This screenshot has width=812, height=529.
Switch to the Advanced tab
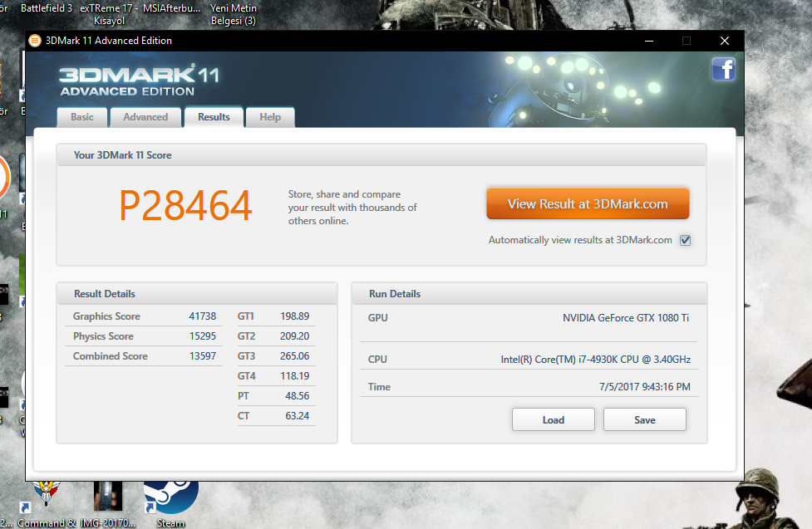coord(145,117)
